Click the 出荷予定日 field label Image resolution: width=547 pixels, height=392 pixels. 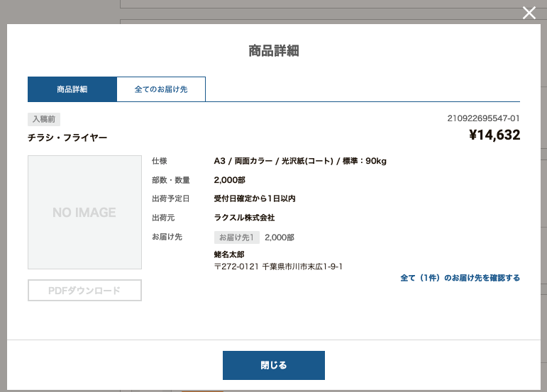pos(170,198)
